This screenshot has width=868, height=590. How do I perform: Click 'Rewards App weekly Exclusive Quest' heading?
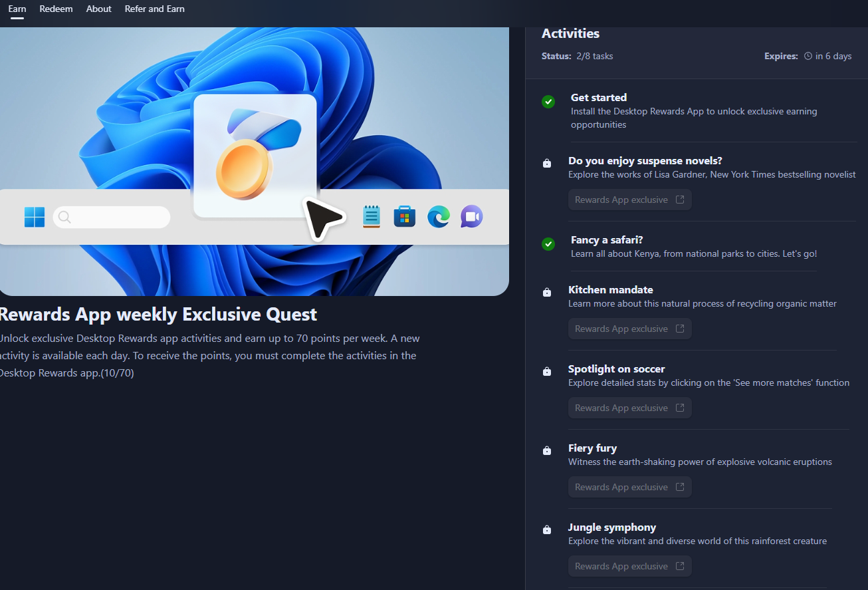click(159, 314)
